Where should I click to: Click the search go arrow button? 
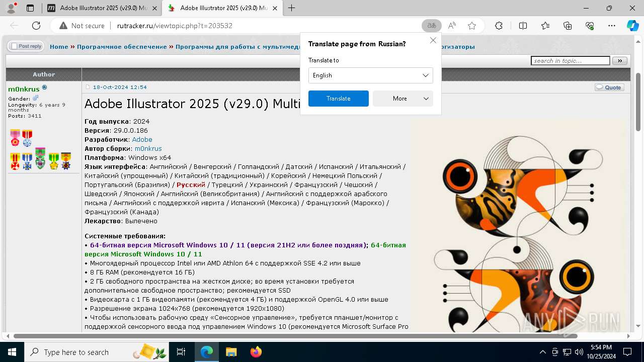620,61
